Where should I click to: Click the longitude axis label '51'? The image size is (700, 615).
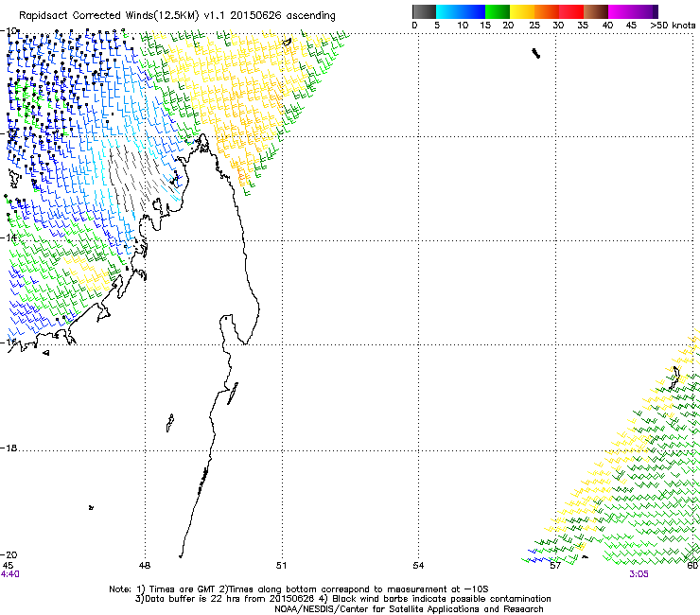point(281,566)
